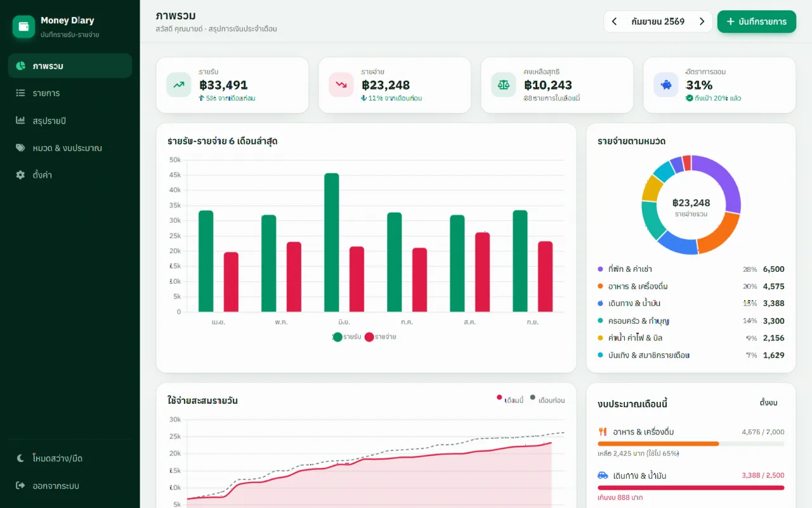812x508 pixels.
Task: Open the ตั้งค่า settings page
Action: click(70, 175)
